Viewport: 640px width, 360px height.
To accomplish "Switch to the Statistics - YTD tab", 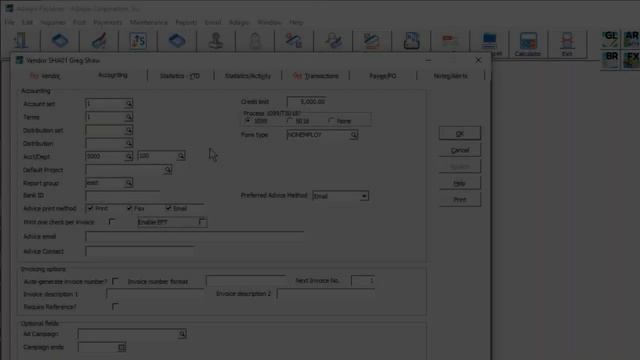I will click(x=180, y=76).
